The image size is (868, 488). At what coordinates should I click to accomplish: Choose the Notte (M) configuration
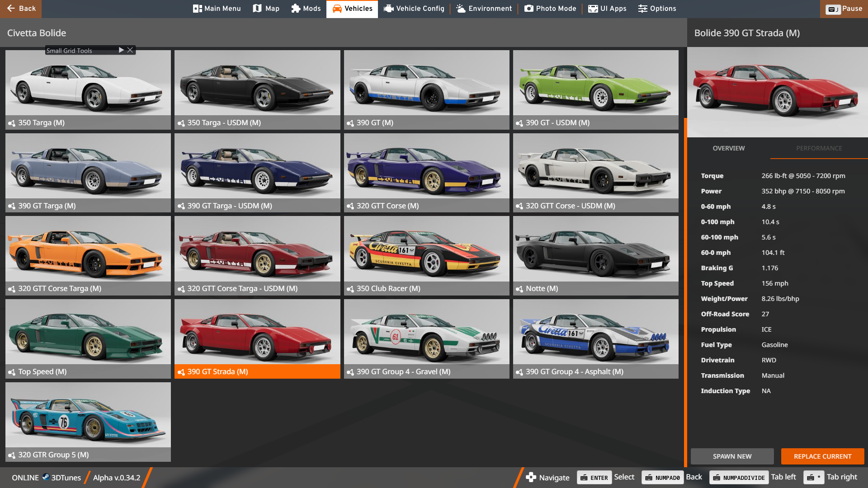595,255
